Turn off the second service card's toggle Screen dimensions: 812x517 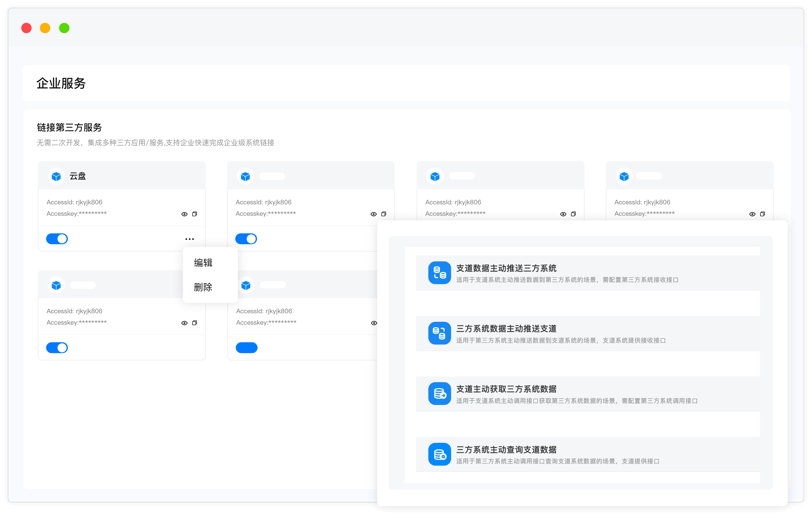(246, 239)
